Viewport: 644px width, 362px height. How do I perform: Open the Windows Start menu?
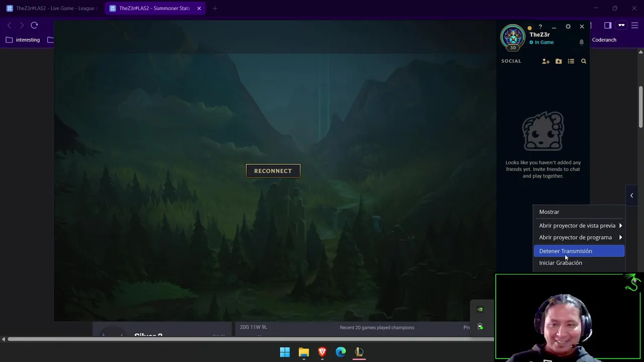coord(285,352)
